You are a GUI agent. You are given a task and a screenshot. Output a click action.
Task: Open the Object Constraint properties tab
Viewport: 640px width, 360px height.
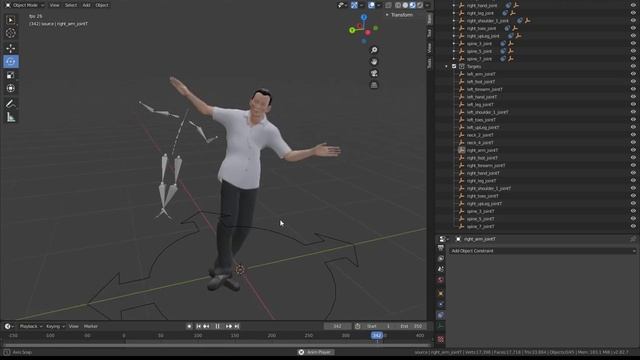(440, 315)
